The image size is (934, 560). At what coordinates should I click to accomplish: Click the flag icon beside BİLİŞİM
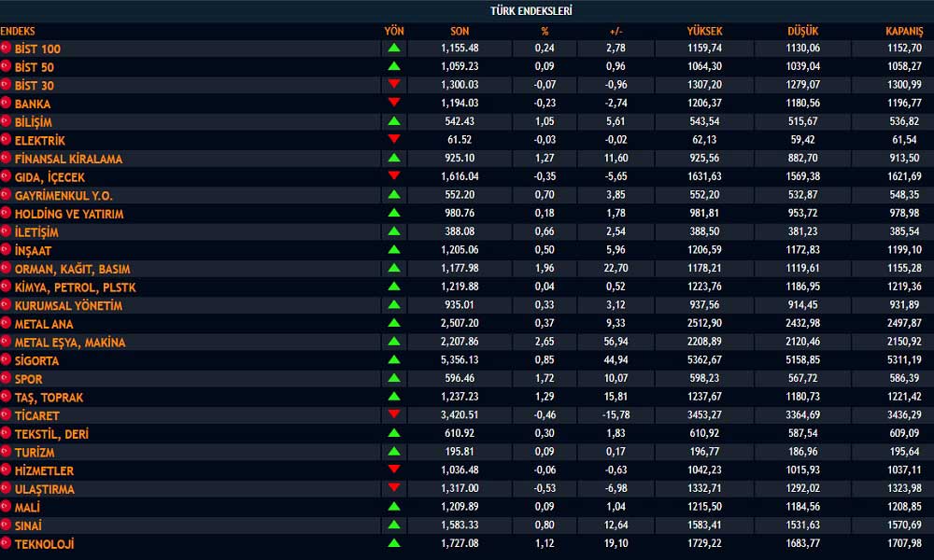pyautogui.click(x=6, y=121)
